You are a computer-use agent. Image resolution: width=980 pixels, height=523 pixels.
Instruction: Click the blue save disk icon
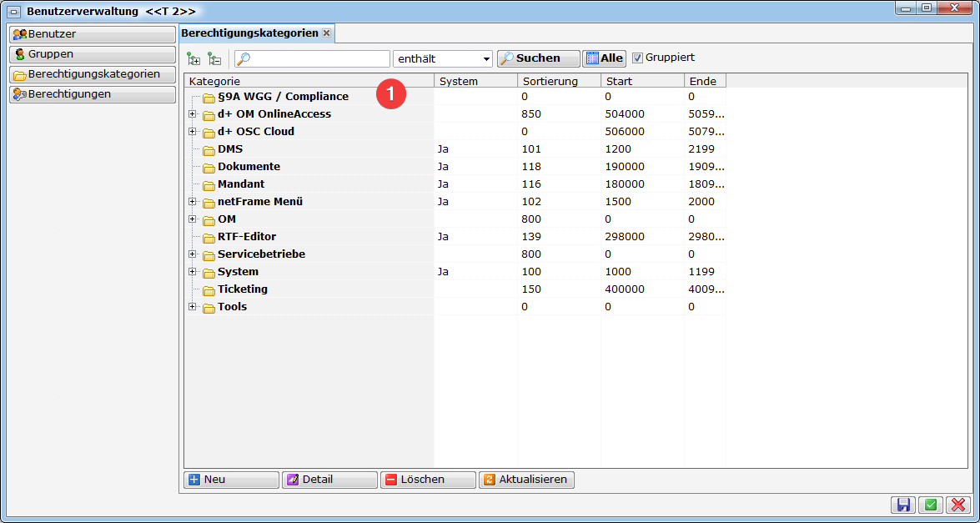tap(903, 505)
